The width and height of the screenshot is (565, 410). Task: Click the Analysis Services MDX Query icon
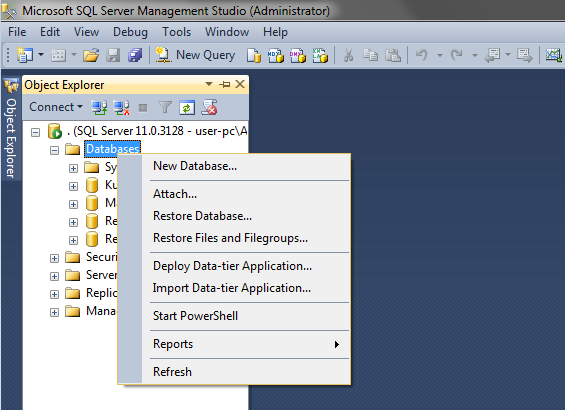coord(276,55)
